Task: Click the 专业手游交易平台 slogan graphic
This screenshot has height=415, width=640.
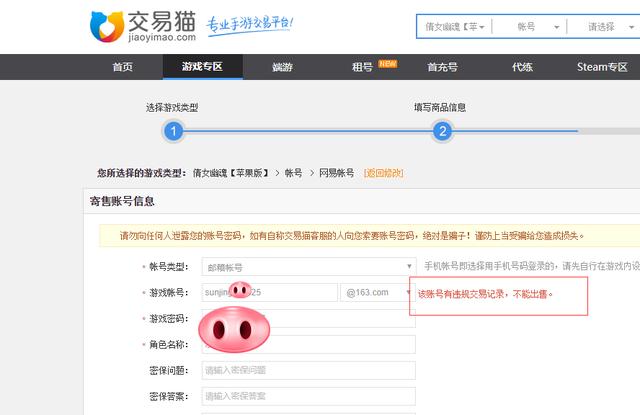Action: 250,26
